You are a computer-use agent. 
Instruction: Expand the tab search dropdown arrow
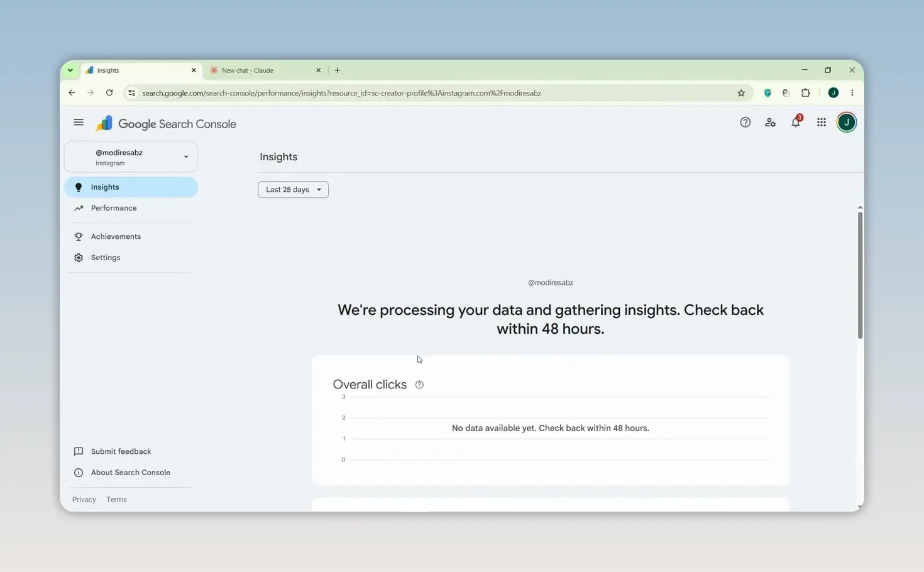(x=70, y=70)
